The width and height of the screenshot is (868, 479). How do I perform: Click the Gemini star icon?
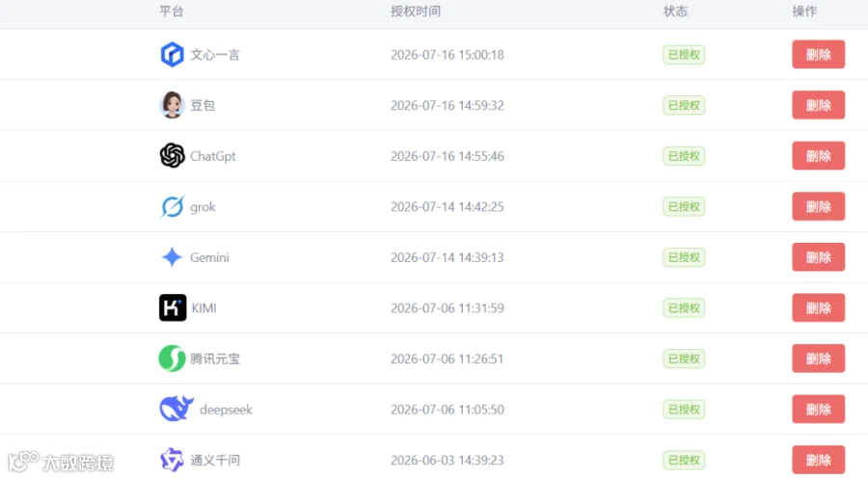coord(173,257)
